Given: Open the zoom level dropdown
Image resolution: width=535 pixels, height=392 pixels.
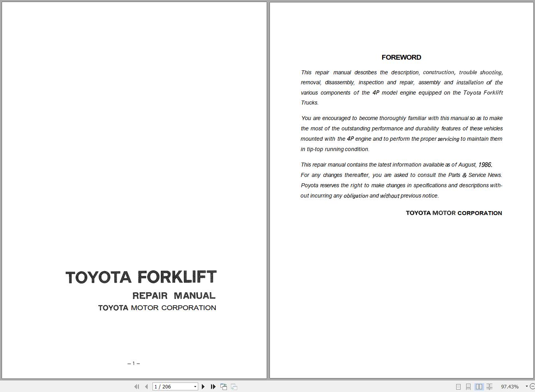Looking at the screenshot, I should (x=526, y=386).
